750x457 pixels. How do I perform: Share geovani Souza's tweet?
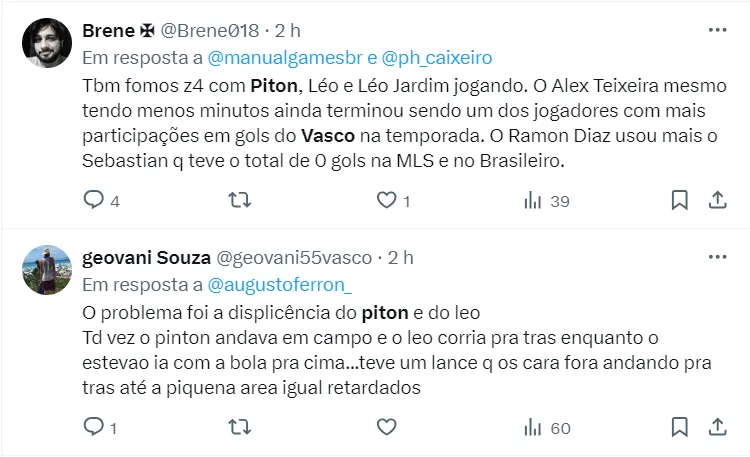(x=717, y=428)
